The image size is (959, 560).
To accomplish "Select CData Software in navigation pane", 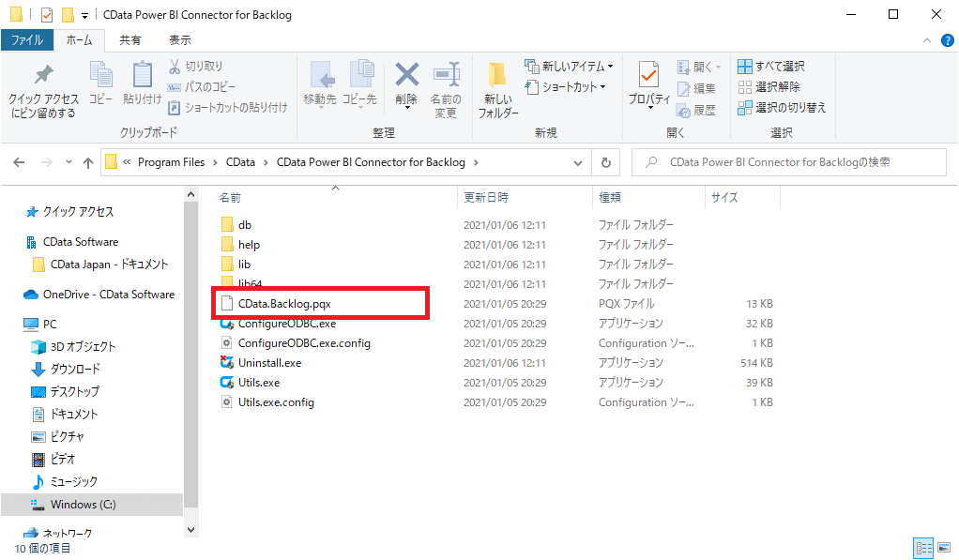I will coord(81,242).
